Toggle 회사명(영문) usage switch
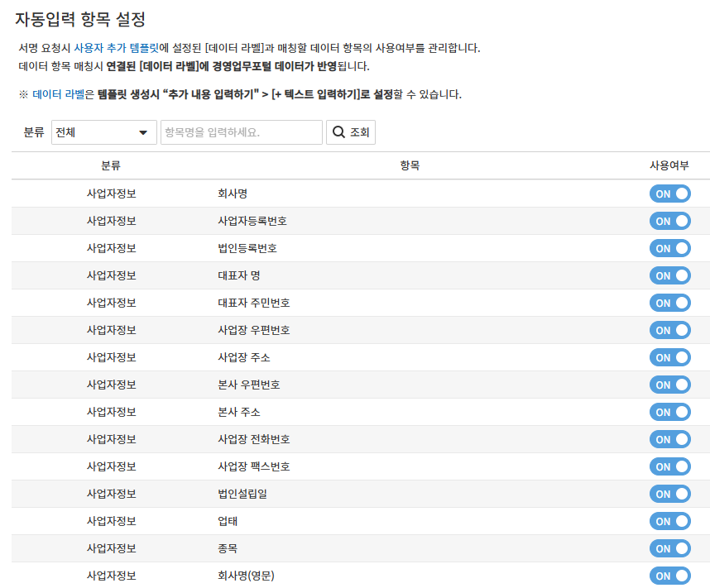710x588 pixels. coord(669,576)
